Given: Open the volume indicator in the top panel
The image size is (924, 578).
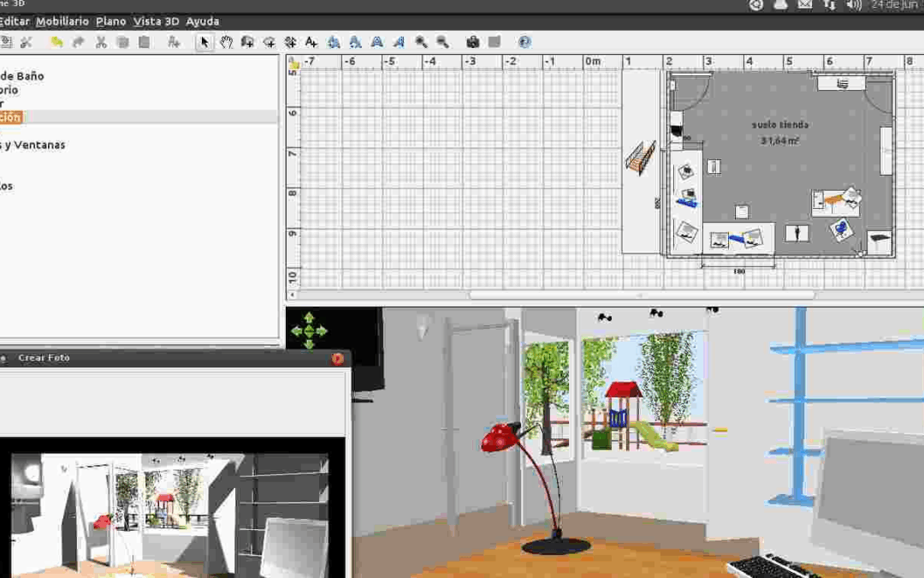Looking at the screenshot, I should [854, 5].
